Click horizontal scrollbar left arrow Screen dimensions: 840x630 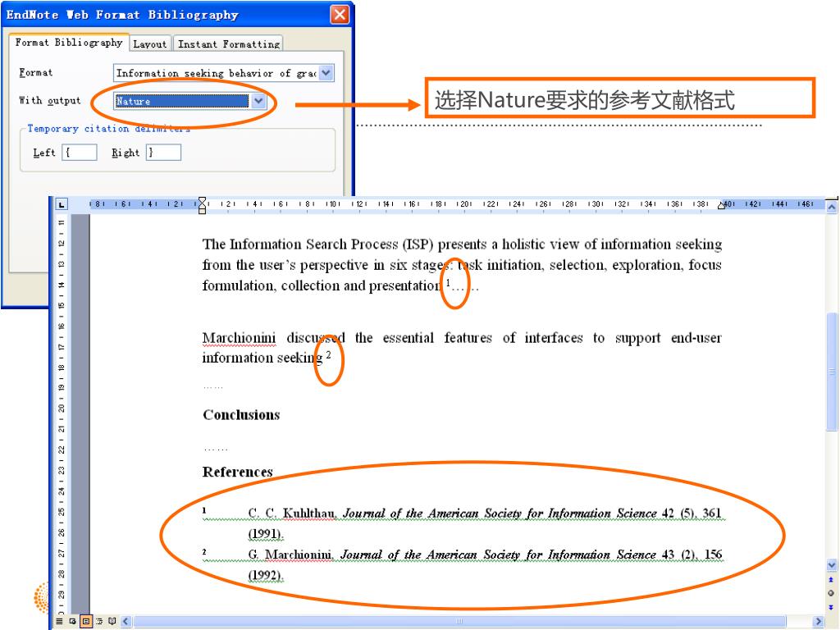pyautogui.click(x=126, y=622)
